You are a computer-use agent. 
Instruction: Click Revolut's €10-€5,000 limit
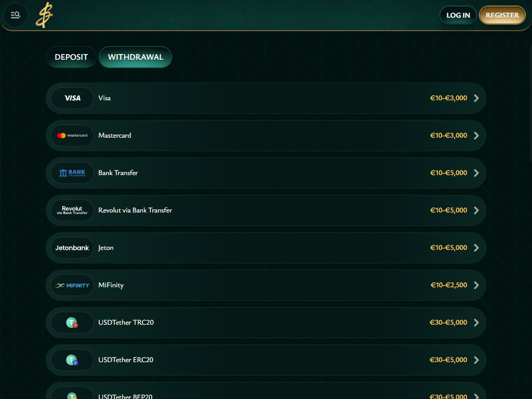tap(448, 210)
